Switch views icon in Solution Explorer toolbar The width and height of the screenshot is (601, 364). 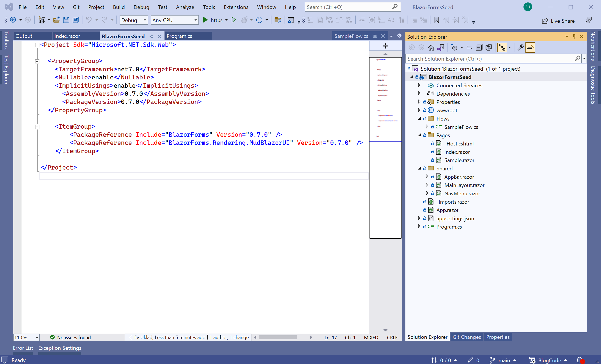click(440, 47)
